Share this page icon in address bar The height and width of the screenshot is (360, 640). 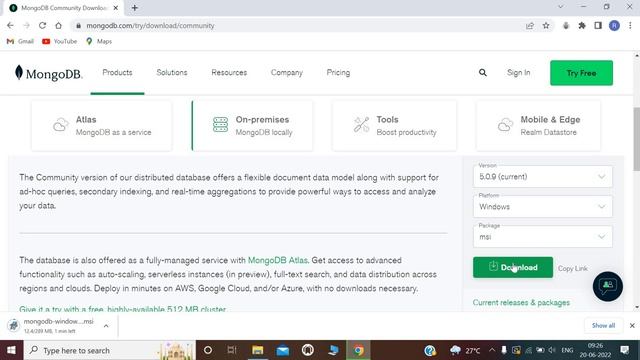pyautogui.click(x=530, y=25)
